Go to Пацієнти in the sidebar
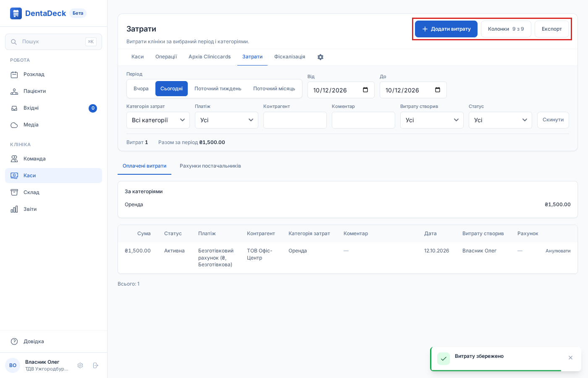Image resolution: width=588 pixels, height=378 pixels. click(x=53, y=91)
